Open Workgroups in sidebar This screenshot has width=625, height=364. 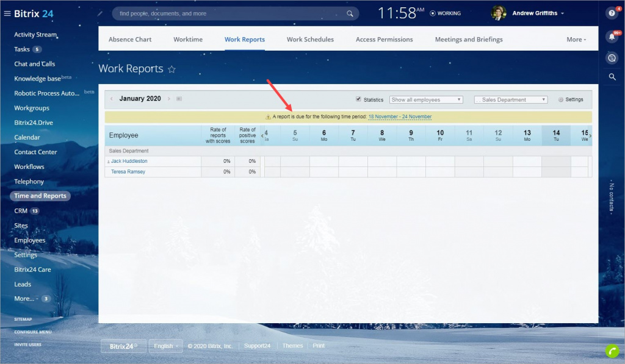tap(32, 108)
